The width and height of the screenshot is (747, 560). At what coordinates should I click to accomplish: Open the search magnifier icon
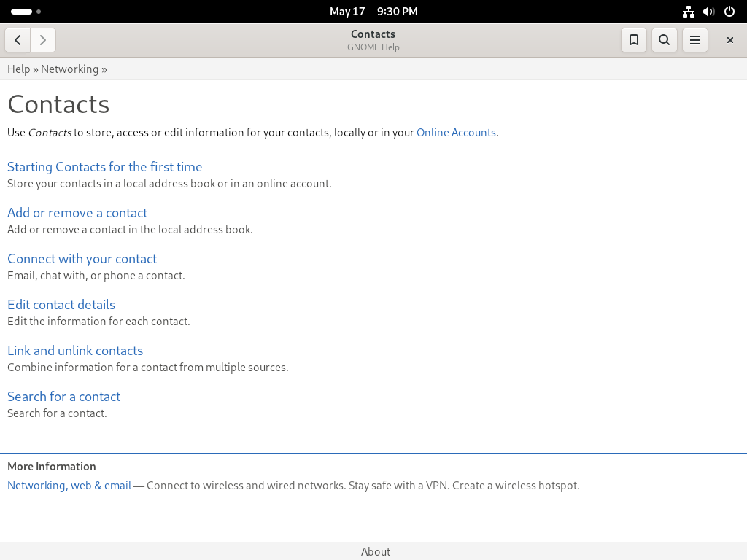[664, 40]
